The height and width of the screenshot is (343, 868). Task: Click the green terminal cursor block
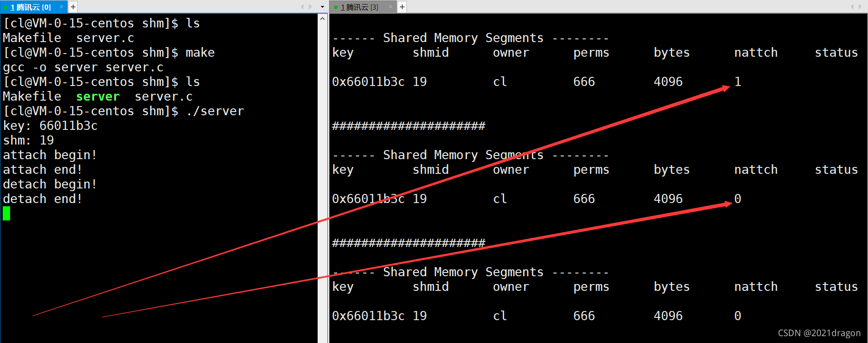pos(6,213)
